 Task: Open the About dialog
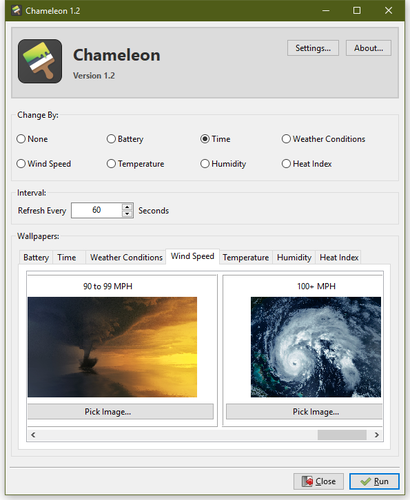click(x=368, y=48)
